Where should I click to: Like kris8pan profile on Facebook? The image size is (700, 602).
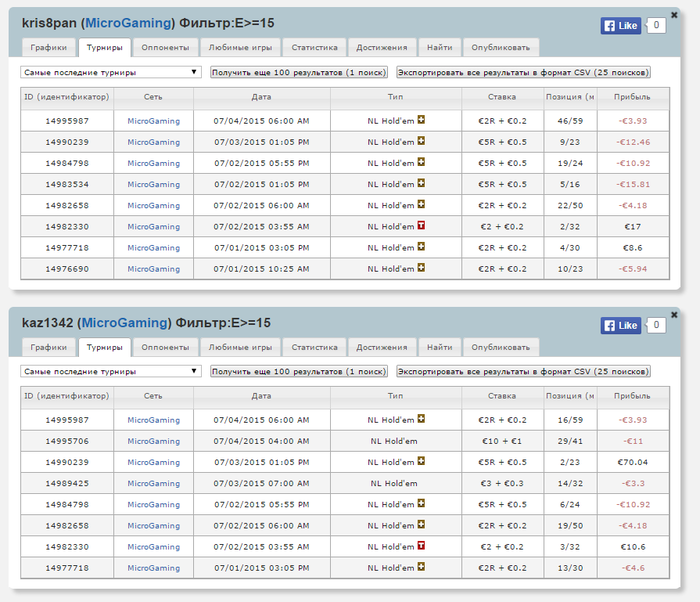point(621,25)
